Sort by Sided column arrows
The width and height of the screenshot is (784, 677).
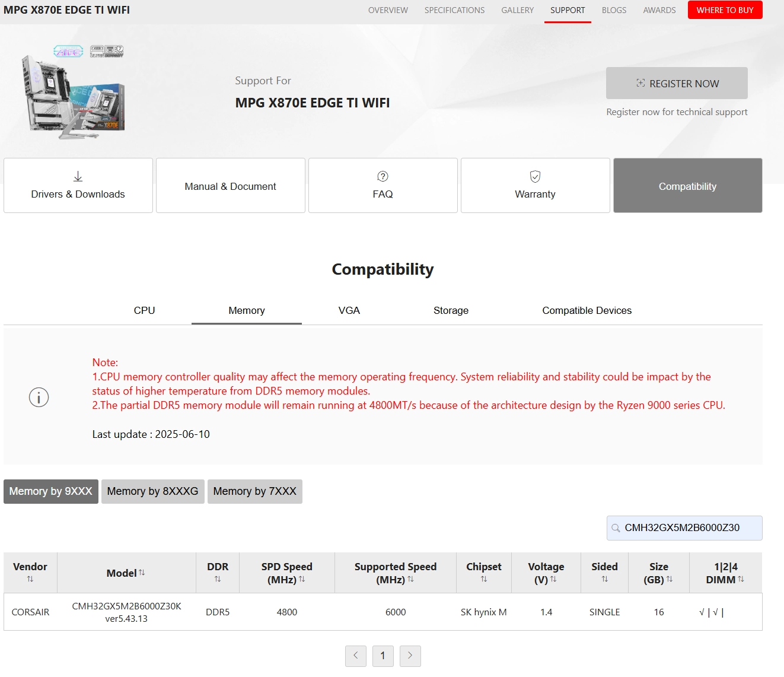(605, 579)
